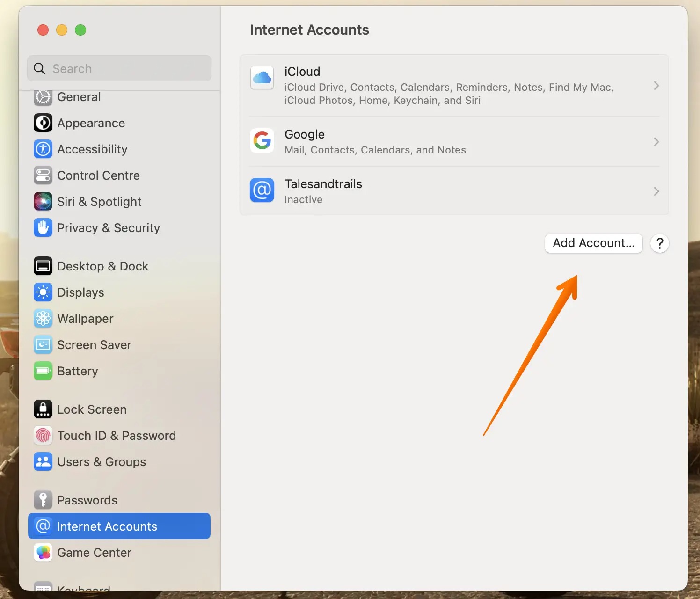Open Talesandtrails account chevron
Viewport: 700px width, 599px height.
click(656, 191)
